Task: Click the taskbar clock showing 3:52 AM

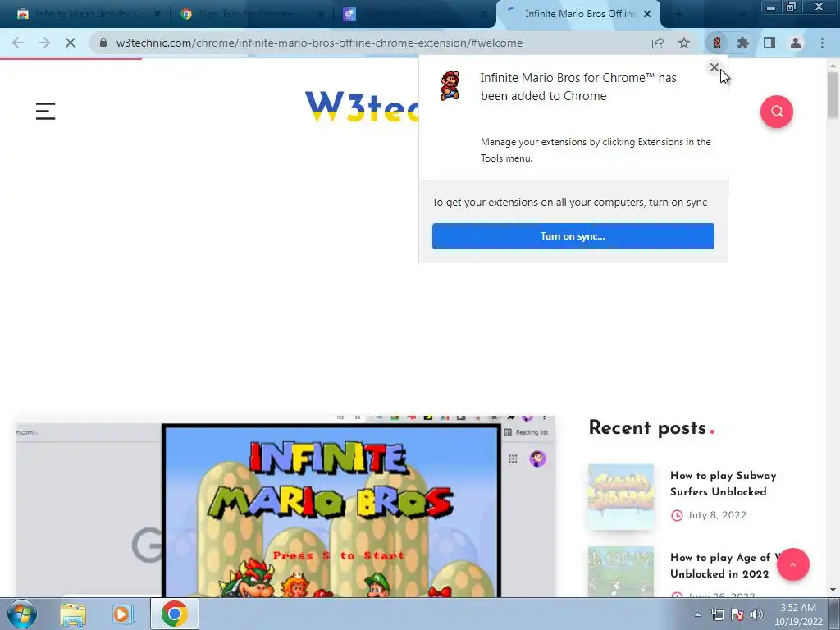Action: pos(798,614)
